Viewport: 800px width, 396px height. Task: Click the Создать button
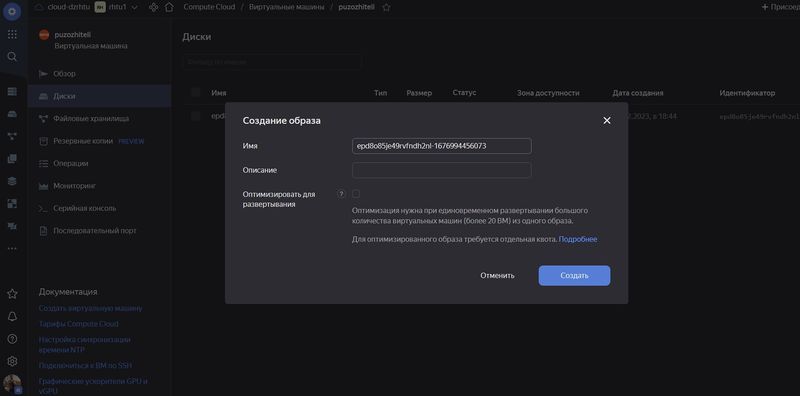(x=574, y=276)
